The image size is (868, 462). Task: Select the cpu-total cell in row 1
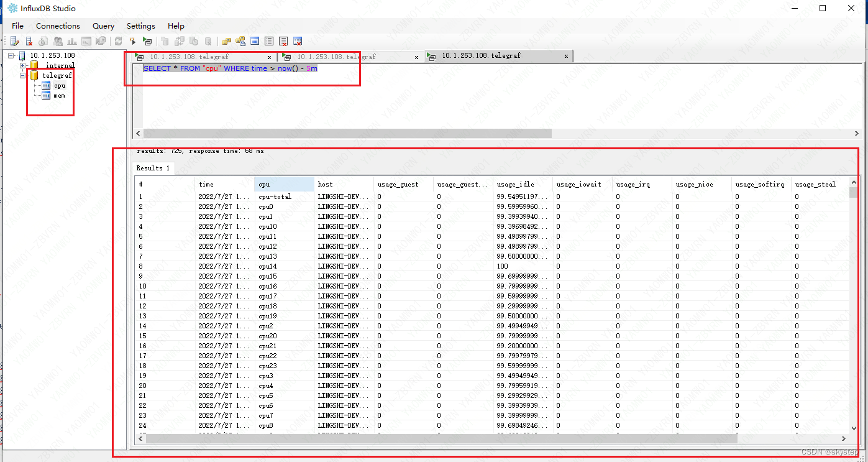point(284,196)
